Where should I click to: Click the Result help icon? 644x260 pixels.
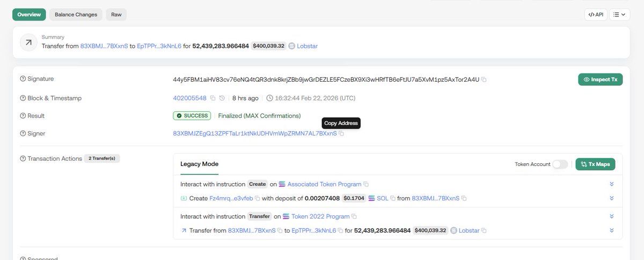[23, 116]
